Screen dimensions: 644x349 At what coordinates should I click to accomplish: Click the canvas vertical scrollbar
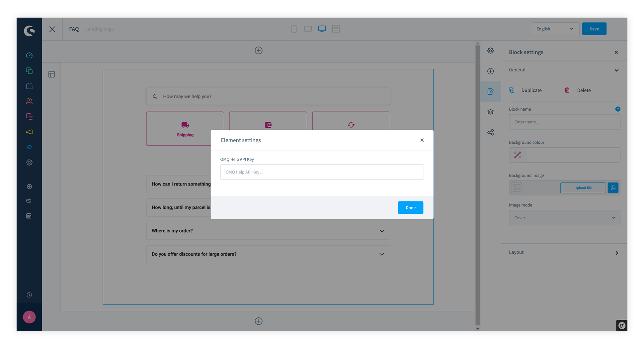tap(478, 185)
